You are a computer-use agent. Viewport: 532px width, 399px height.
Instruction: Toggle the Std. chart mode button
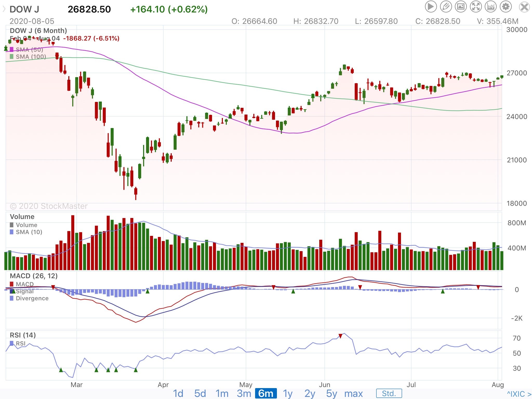(389, 393)
